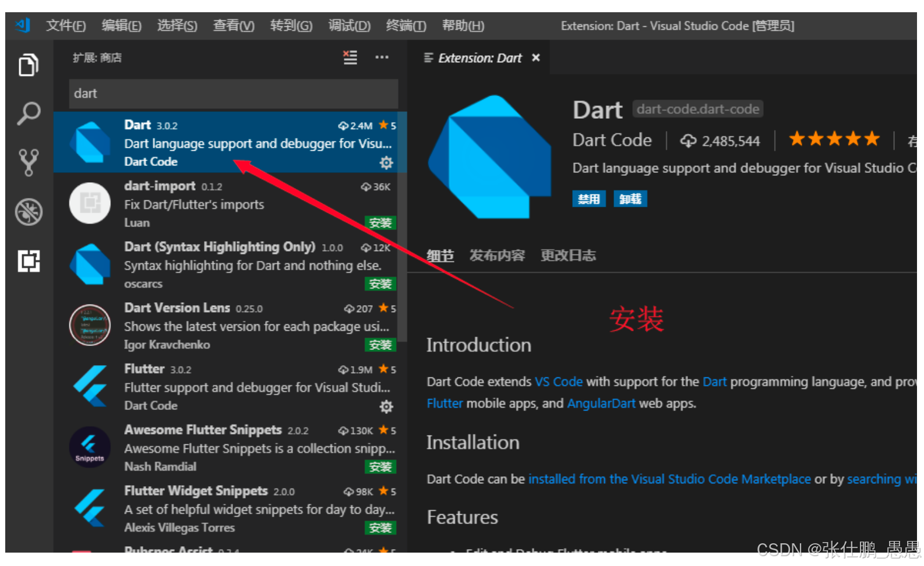Select Dart (Syntax Highlighting Only) title
Viewport: 924px width, 566px height.
tap(220, 247)
